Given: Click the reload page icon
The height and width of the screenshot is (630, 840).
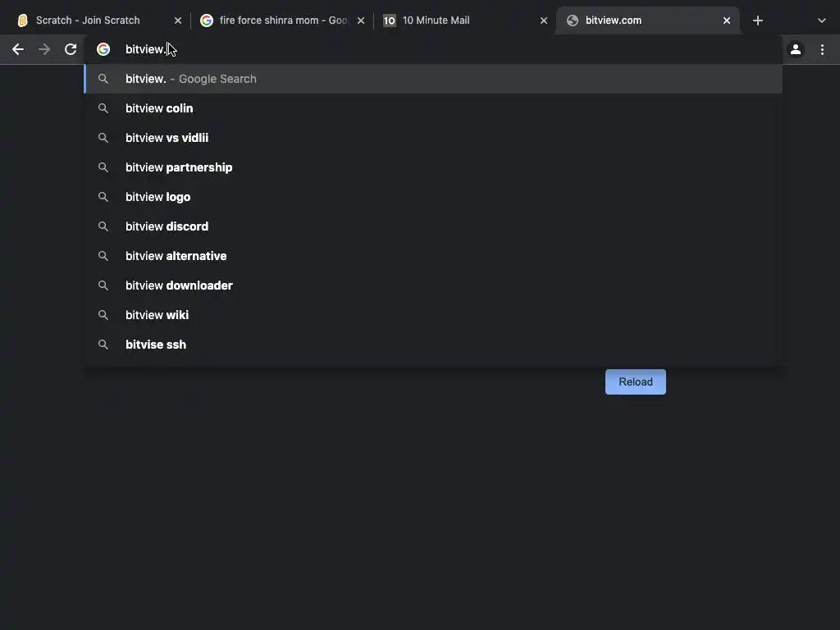Looking at the screenshot, I should pyautogui.click(x=71, y=49).
